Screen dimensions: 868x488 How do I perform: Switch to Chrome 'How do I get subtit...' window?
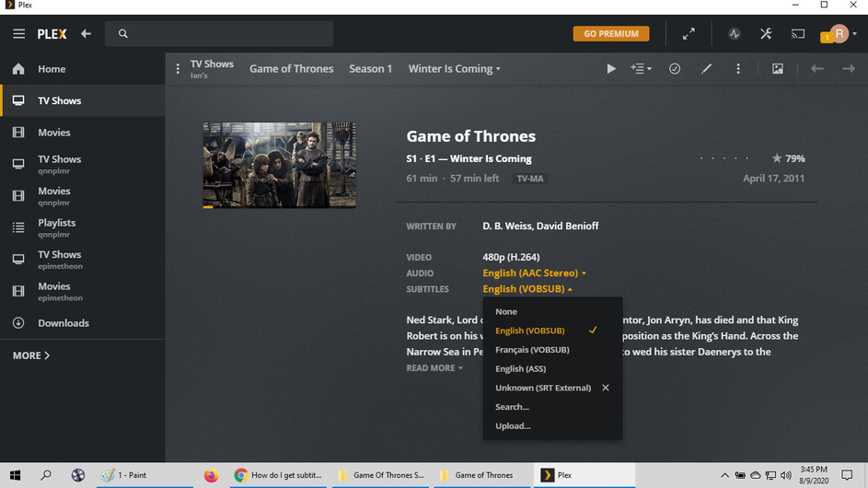[280, 475]
